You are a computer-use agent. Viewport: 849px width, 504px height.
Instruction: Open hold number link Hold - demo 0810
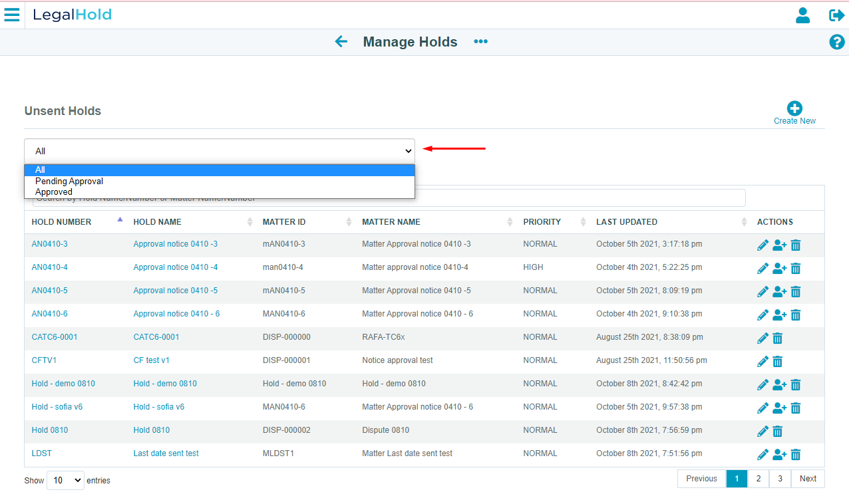coord(63,384)
